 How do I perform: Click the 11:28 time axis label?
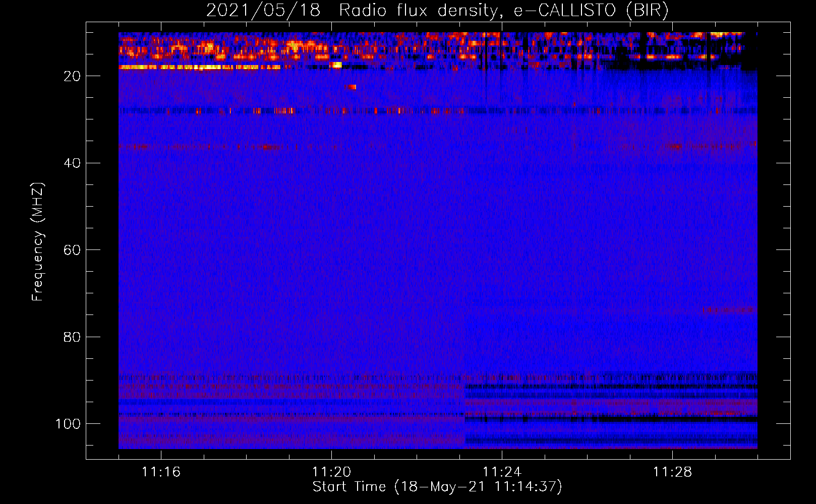(672, 472)
